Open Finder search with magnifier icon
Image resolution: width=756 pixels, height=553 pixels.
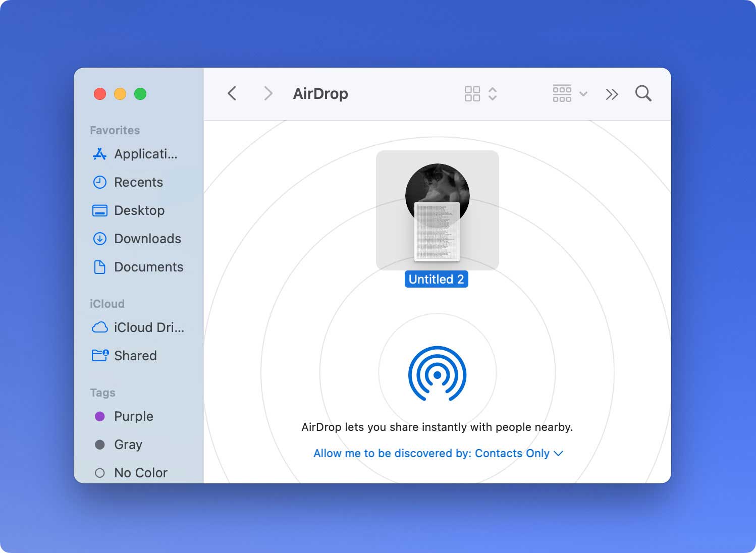point(643,93)
